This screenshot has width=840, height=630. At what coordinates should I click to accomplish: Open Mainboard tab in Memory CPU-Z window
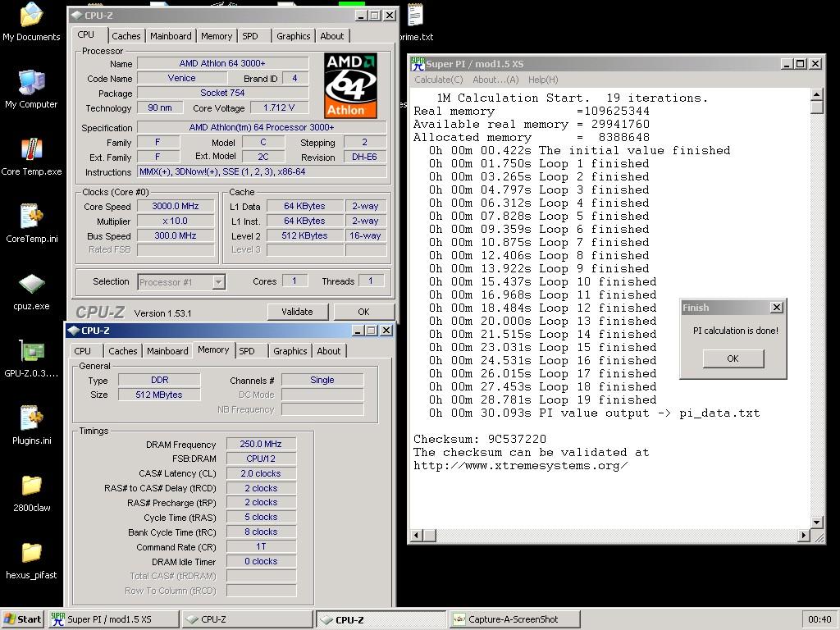(167, 351)
